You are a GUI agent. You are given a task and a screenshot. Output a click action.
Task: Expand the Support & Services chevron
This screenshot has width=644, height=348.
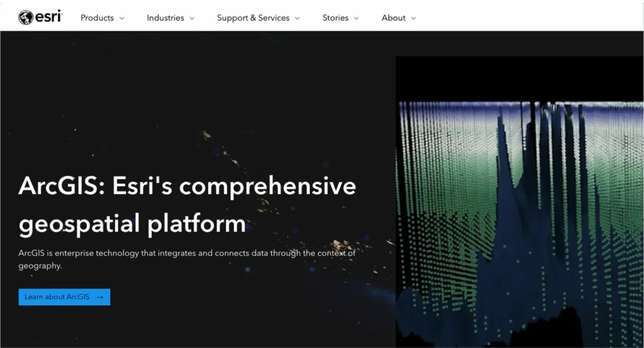point(297,18)
